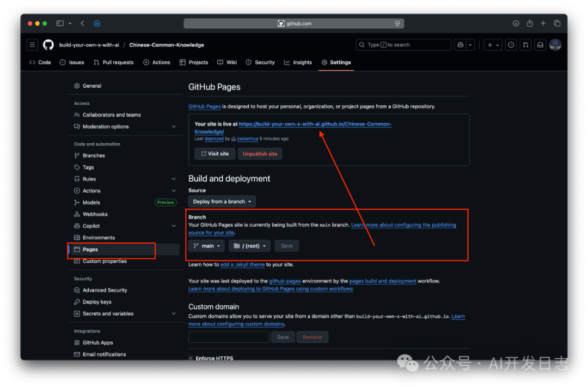Click build-your-own-x-with-ai owner breadcrumb
The height and width of the screenshot is (387, 588).
click(89, 45)
